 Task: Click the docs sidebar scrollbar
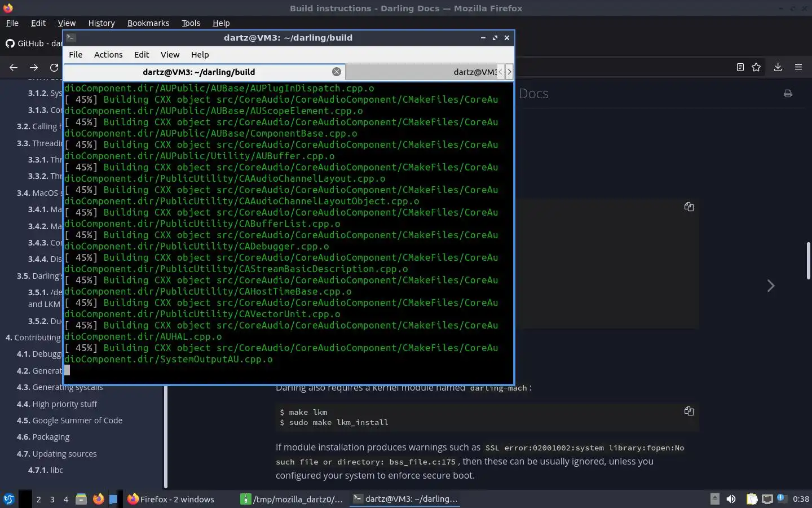click(166, 436)
